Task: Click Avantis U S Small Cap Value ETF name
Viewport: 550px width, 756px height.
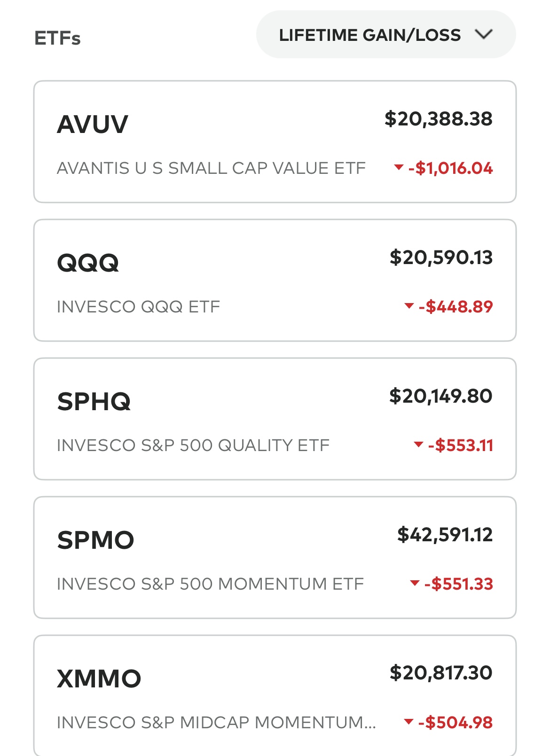Action: point(211,168)
